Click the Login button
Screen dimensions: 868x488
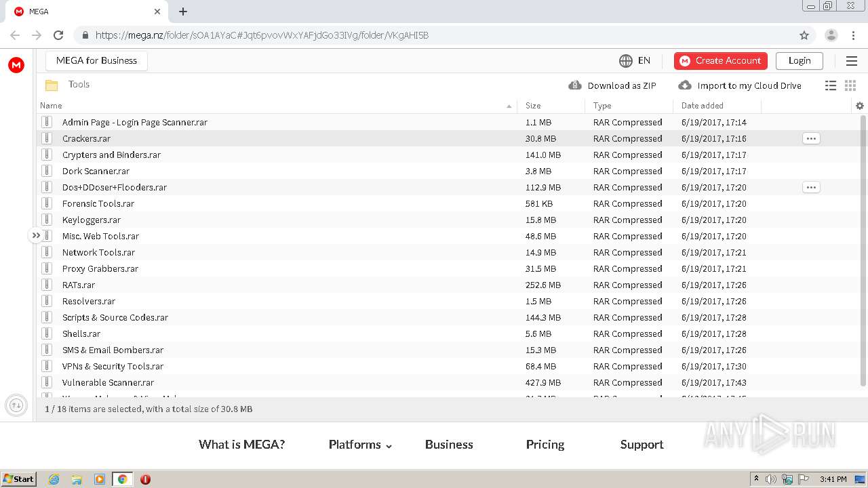tap(800, 61)
